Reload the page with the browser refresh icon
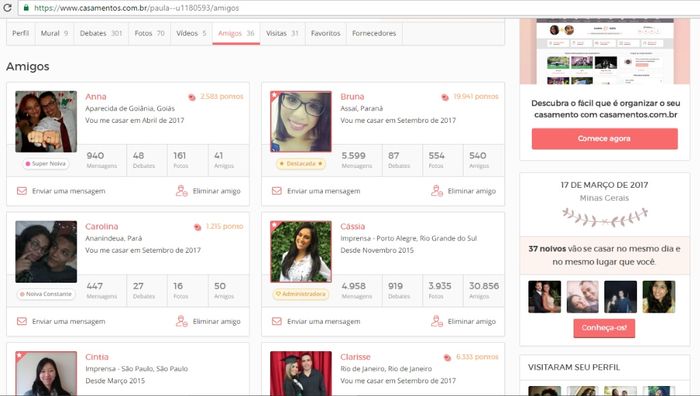 click(7, 8)
